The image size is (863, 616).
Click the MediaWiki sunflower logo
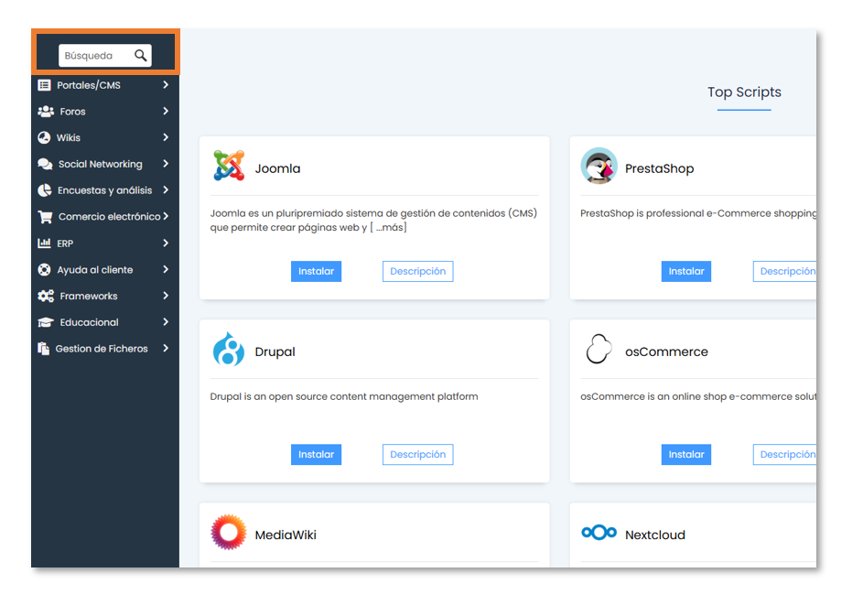coord(229,533)
